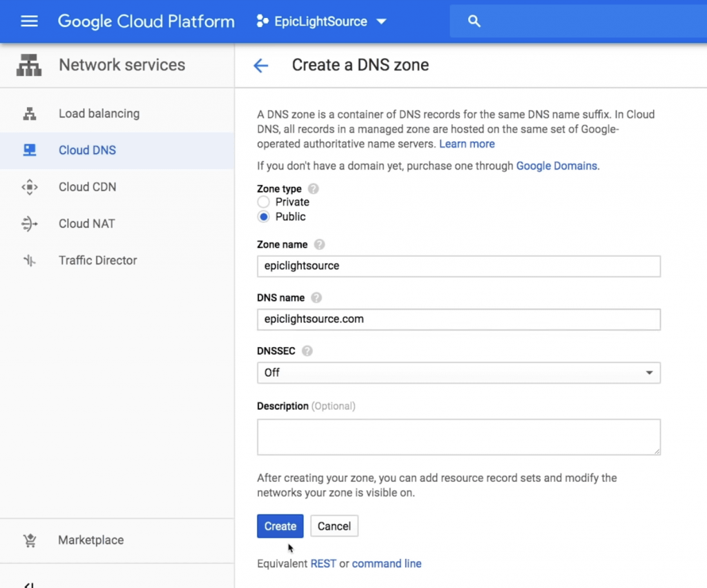Click the 'Create a DNS zone' page title
Screen dimensions: 707x588
pyautogui.click(x=360, y=66)
